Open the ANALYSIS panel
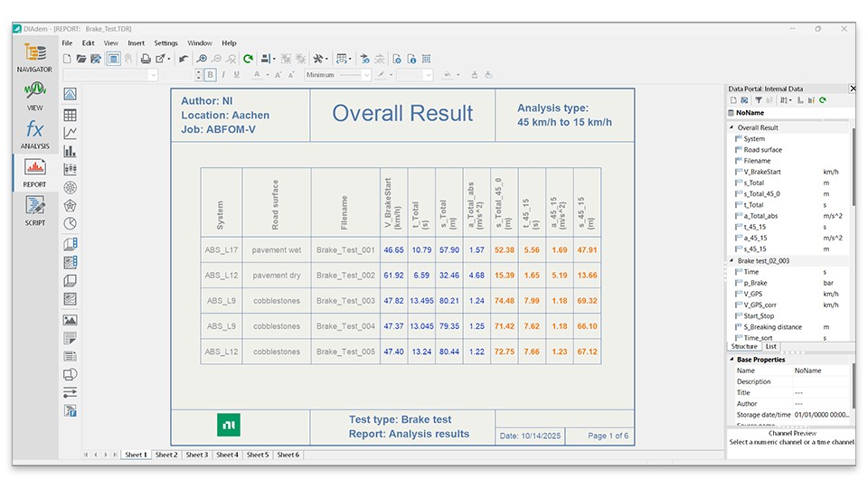Screen dimensions: 868x488 click(x=34, y=134)
